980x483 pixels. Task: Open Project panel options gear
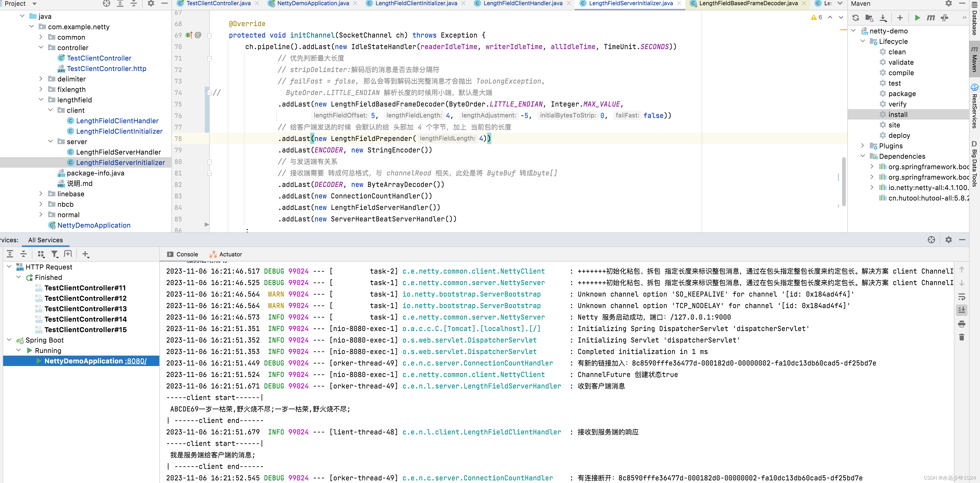tap(151, 3)
